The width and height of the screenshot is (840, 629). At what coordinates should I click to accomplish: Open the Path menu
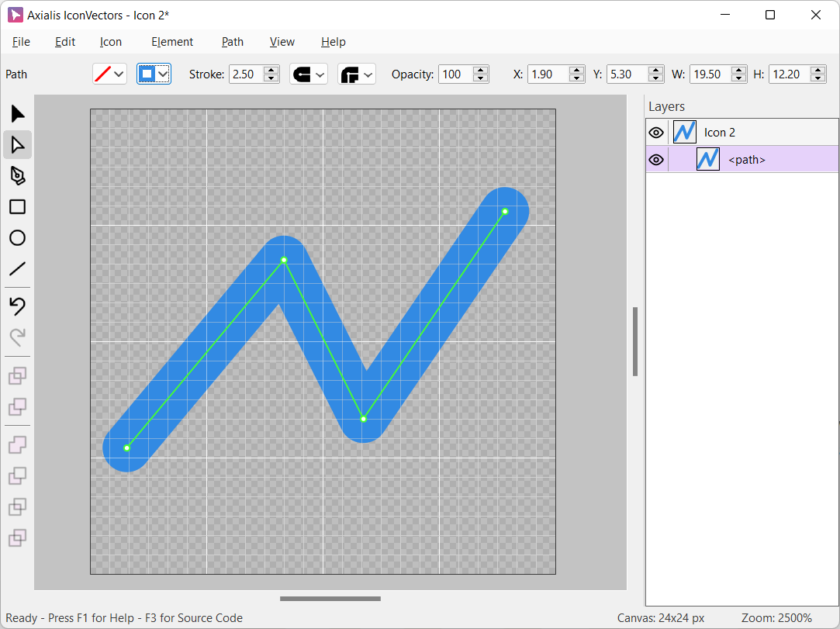233,42
